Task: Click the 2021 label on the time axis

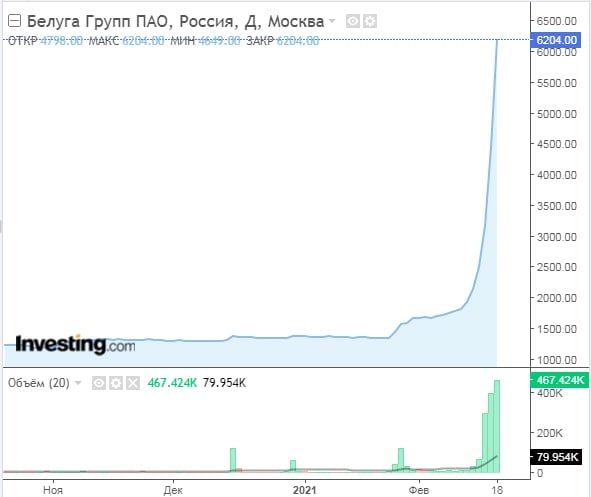Action: (x=305, y=490)
